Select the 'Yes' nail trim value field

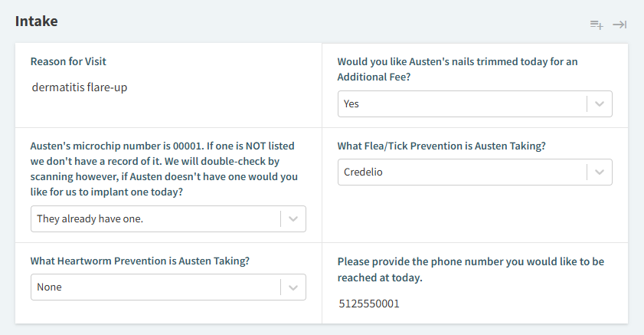[x=462, y=104]
